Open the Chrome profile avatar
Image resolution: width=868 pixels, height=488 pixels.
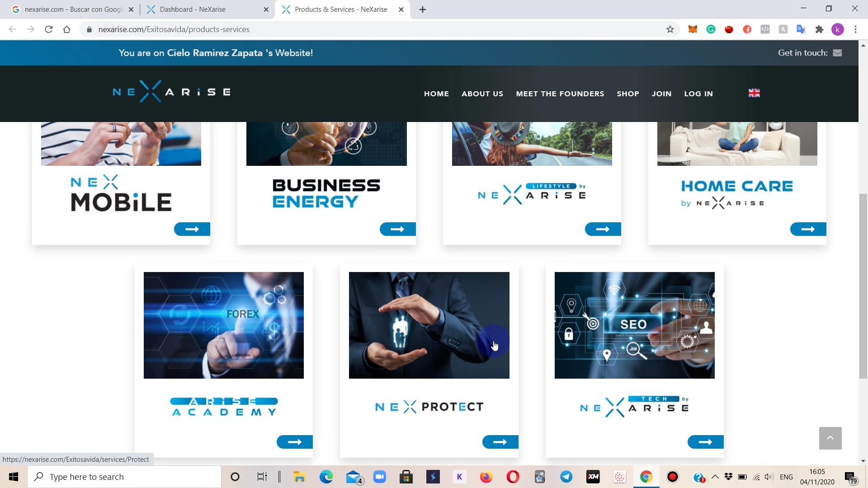coord(839,29)
